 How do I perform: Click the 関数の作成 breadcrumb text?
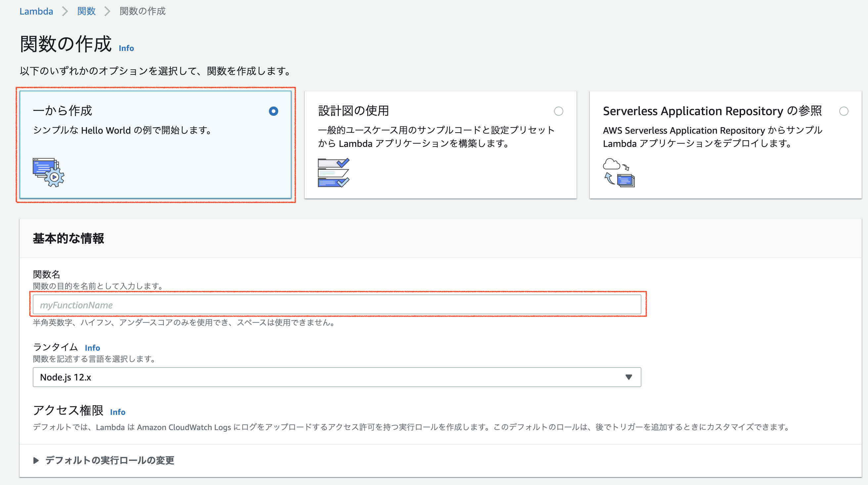click(143, 11)
